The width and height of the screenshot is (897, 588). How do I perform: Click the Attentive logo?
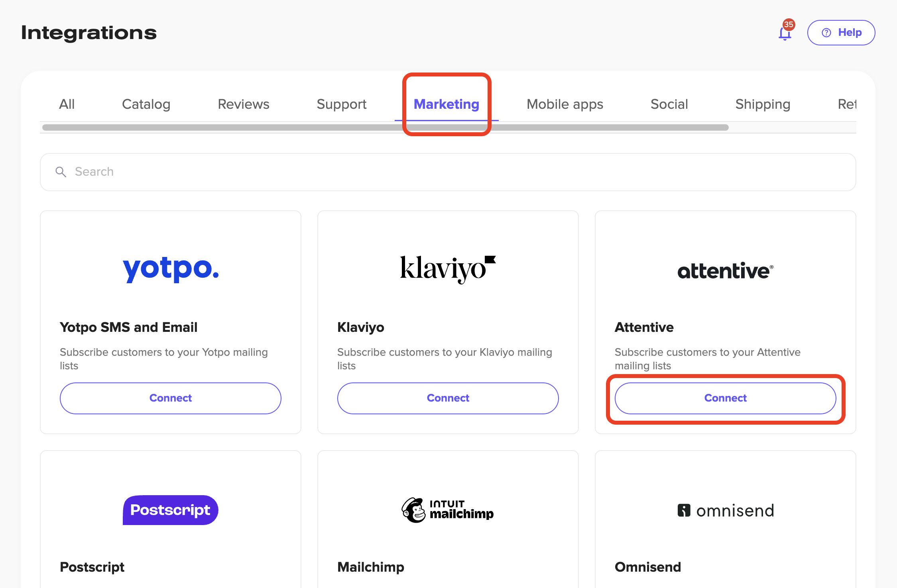click(725, 271)
